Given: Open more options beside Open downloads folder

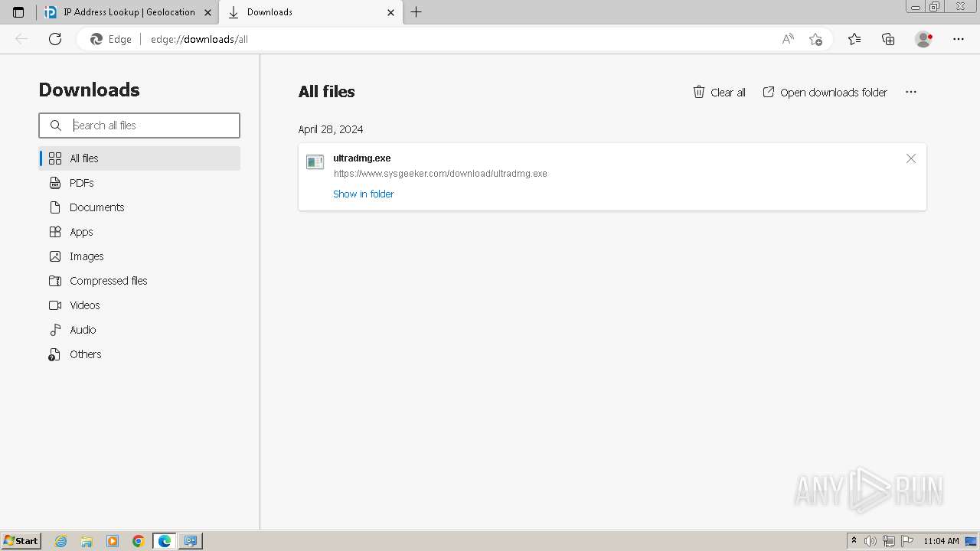Looking at the screenshot, I should 911,92.
